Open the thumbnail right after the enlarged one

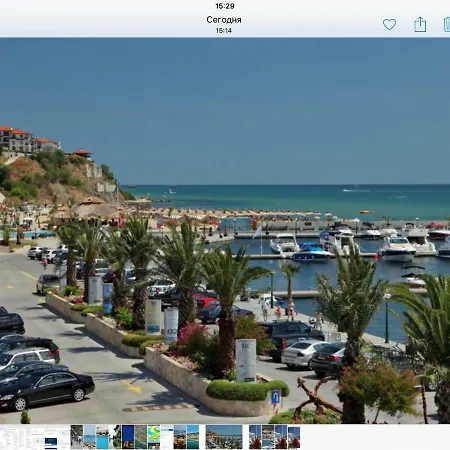[255, 437]
